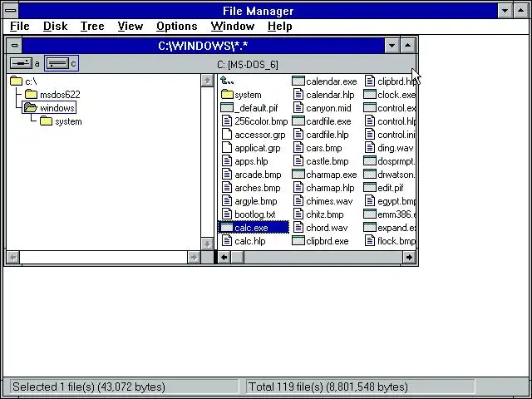This screenshot has height=399, width=532.
Task: Select chord.wav file name
Action: point(327,228)
